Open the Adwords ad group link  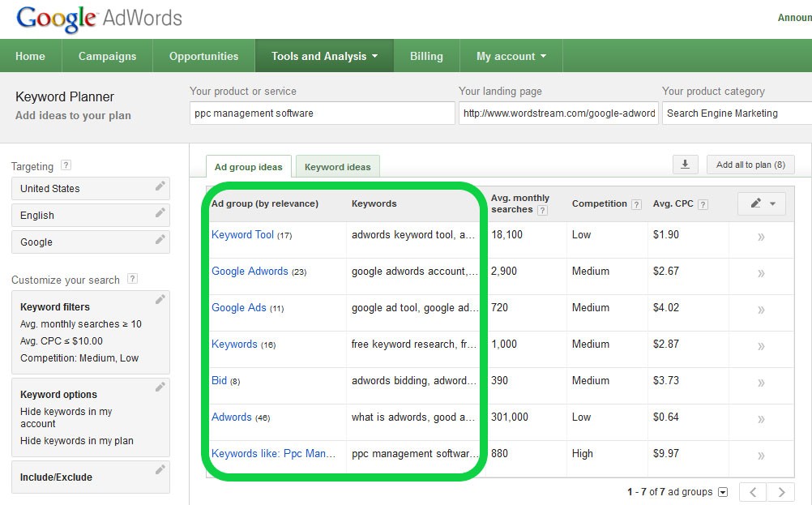[232, 417]
